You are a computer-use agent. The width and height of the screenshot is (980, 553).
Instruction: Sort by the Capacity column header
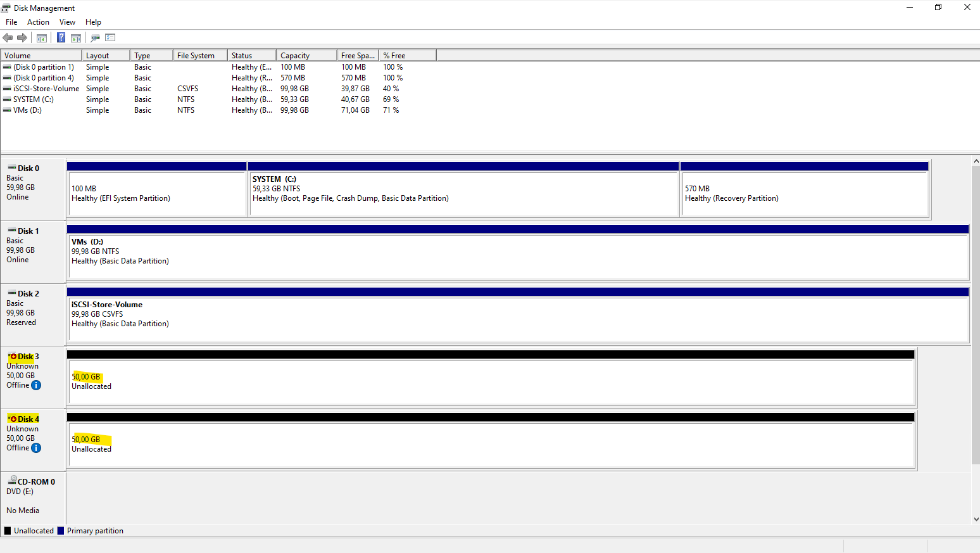(307, 56)
